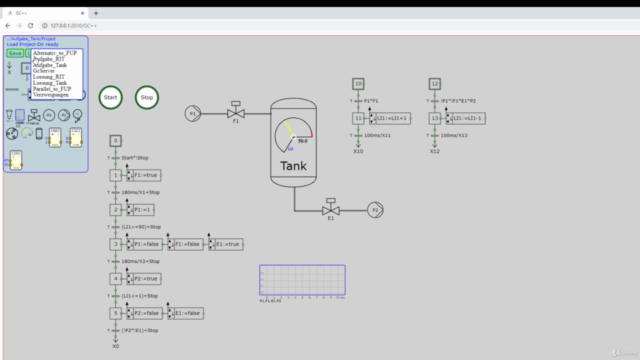Select step 5 box in sequence

coord(116,313)
